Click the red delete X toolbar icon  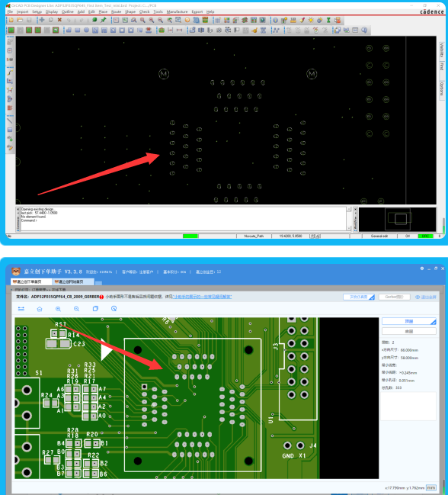tap(59, 20)
